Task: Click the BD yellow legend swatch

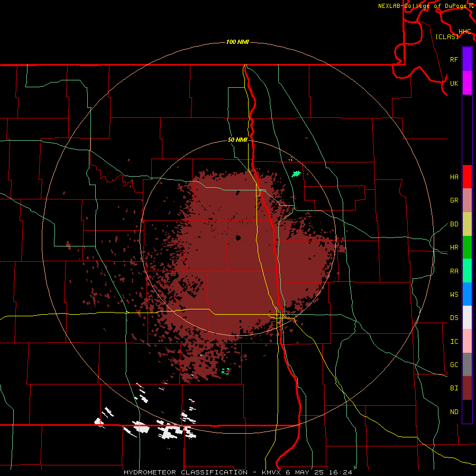Action: [467, 224]
